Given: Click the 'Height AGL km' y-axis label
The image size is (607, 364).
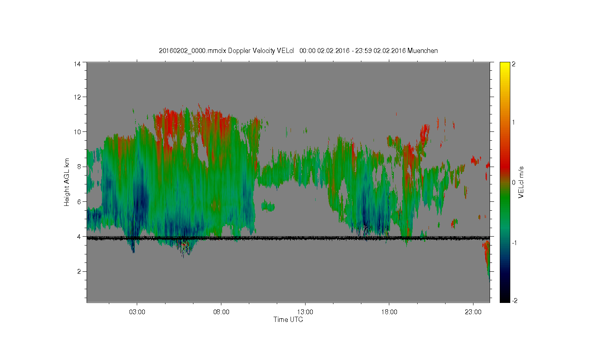Looking at the screenshot, I should click(67, 182).
